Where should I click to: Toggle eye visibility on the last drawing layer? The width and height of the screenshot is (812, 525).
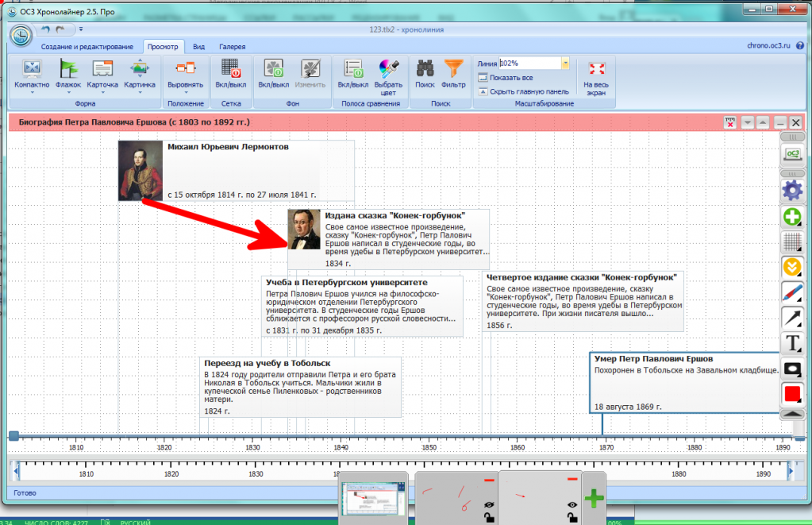point(571,505)
